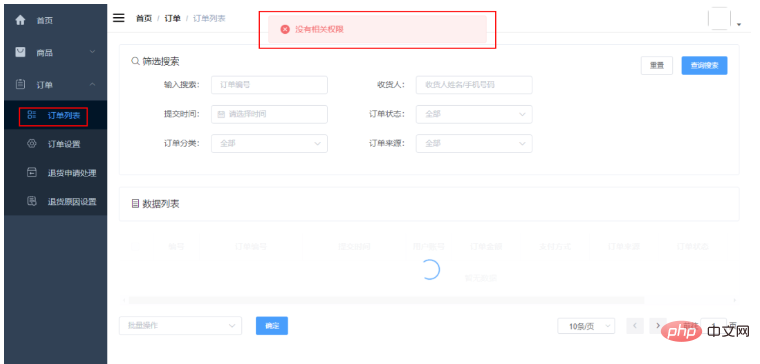Click the page number jump input

click(x=713, y=326)
